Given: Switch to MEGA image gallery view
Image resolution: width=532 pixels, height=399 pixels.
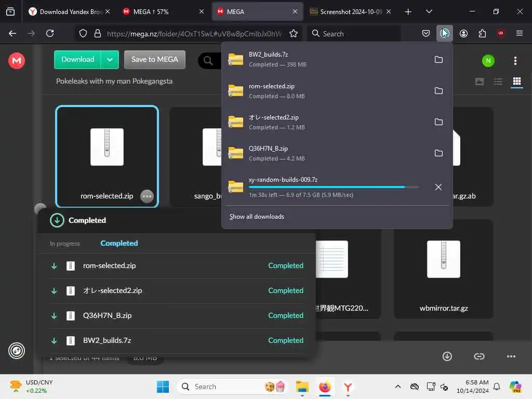Looking at the screenshot, I should click(x=479, y=82).
